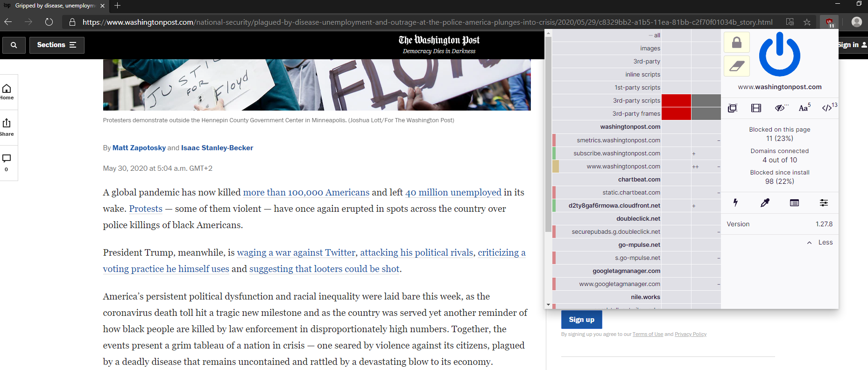Focus the address bar URL
The image size is (868, 370).
[427, 22]
